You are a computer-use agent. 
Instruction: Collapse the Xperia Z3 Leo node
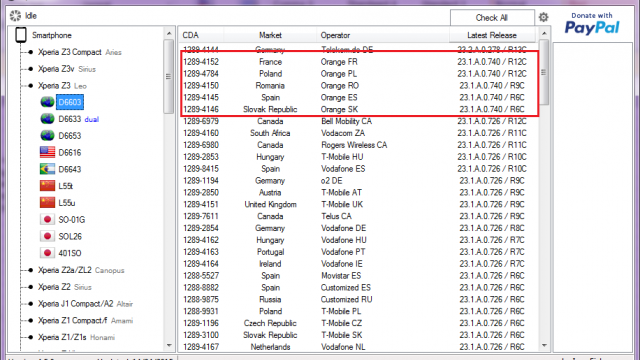pos(30,86)
